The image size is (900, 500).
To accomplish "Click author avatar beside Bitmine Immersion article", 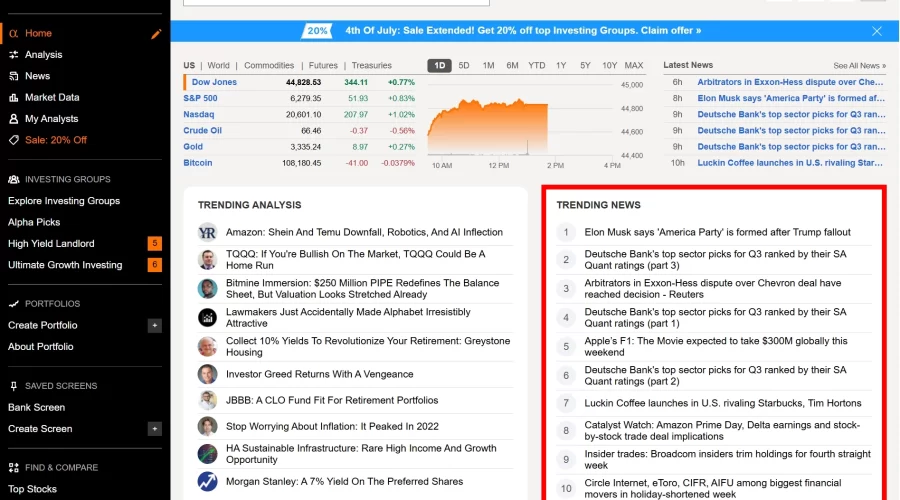I will click(x=207, y=289).
